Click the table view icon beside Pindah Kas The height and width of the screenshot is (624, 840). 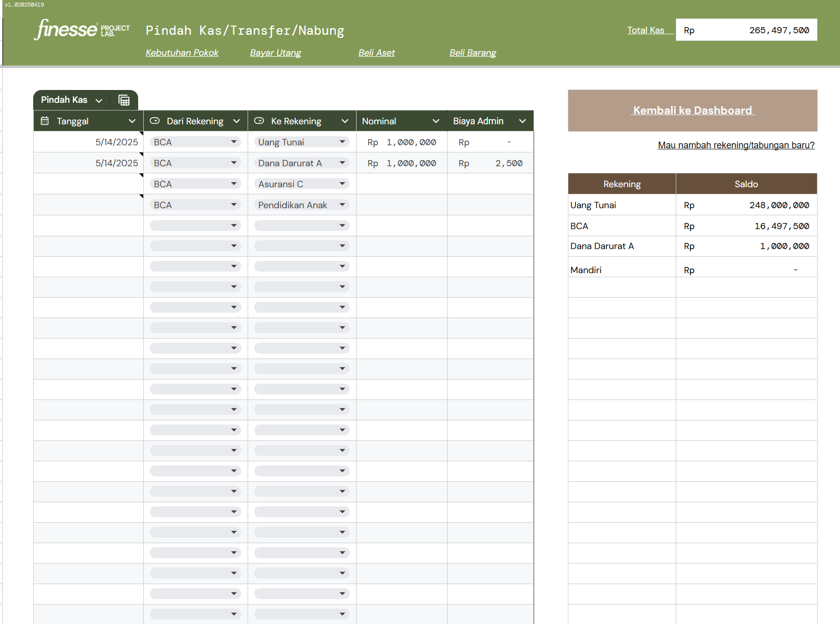(124, 100)
